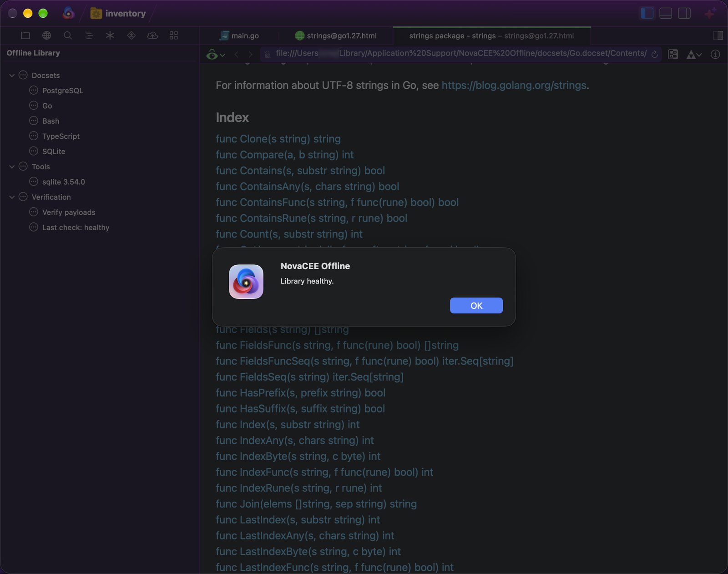Go back with the left chevron
The width and height of the screenshot is (728, 574).
click(237, 55)
